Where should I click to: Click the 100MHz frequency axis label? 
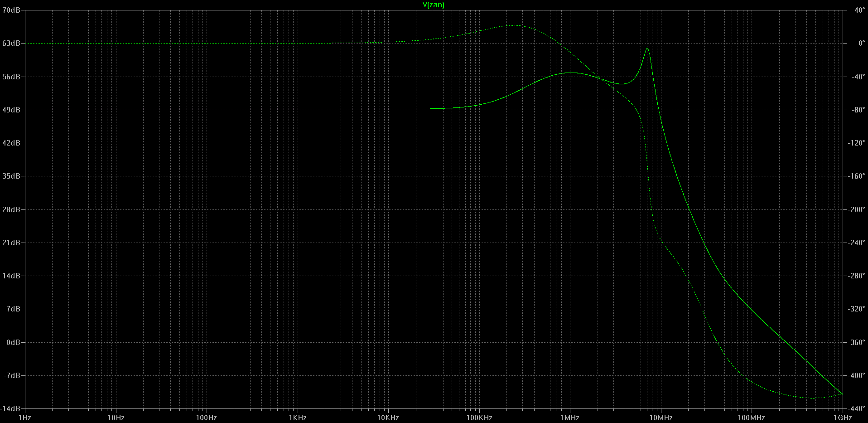coord(752,418)
